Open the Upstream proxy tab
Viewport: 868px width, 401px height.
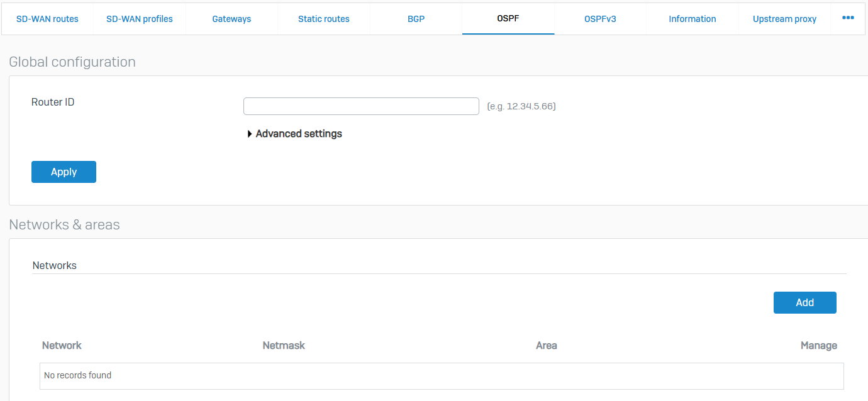coord(784,19)
